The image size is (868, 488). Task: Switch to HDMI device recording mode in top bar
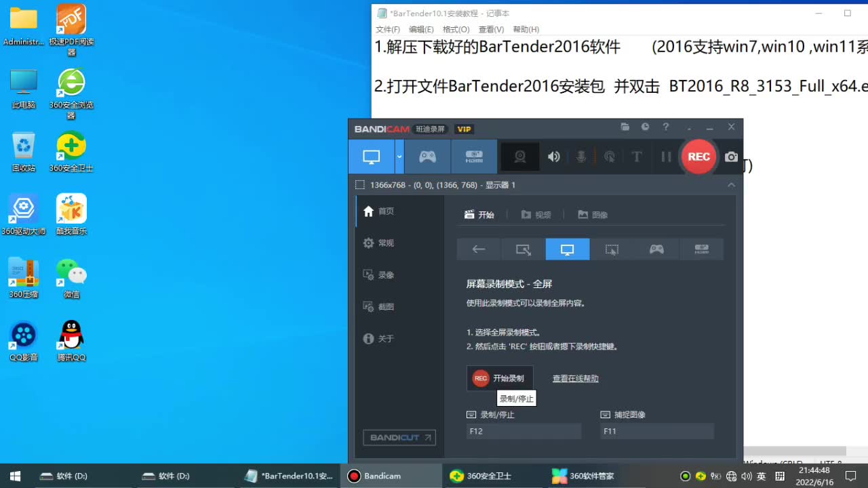tap(474, 157)
